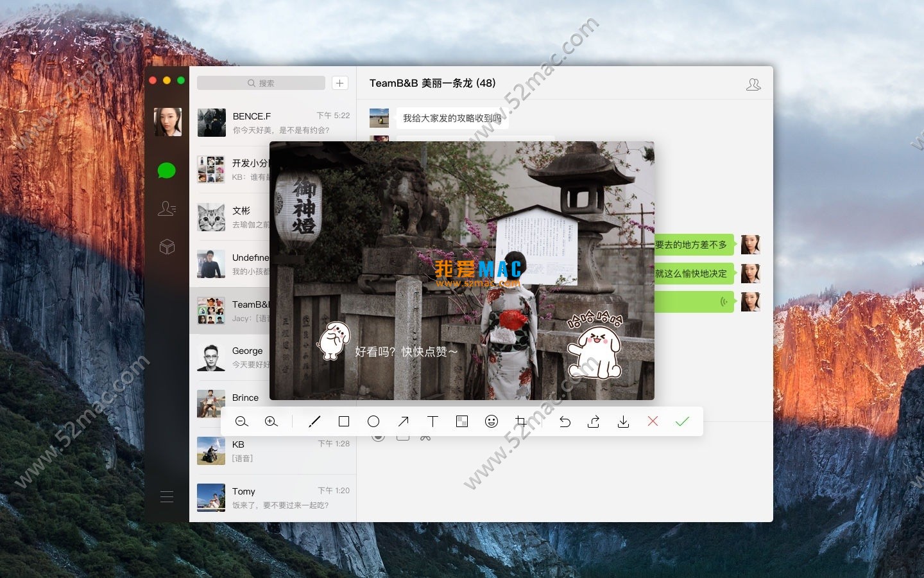Select the crop tool
The image size is (924, 578).
(521, 421)
